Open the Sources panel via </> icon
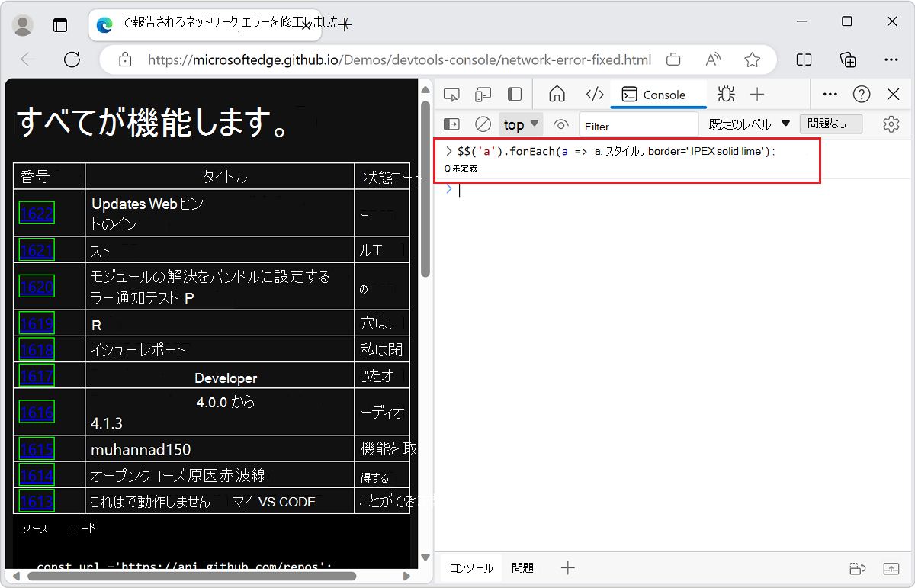Image resolution: width=915 pixels, height=588 pixels. (x=595, y=94)
